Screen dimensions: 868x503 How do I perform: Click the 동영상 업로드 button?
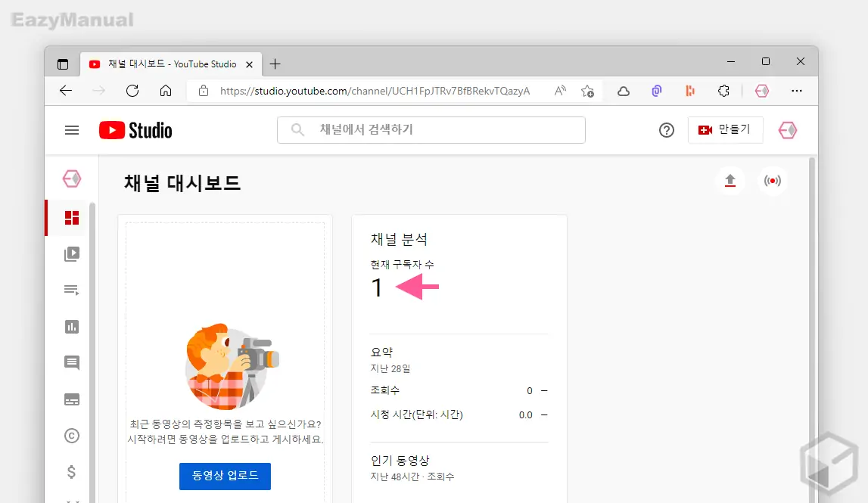[x=225, y=476]
